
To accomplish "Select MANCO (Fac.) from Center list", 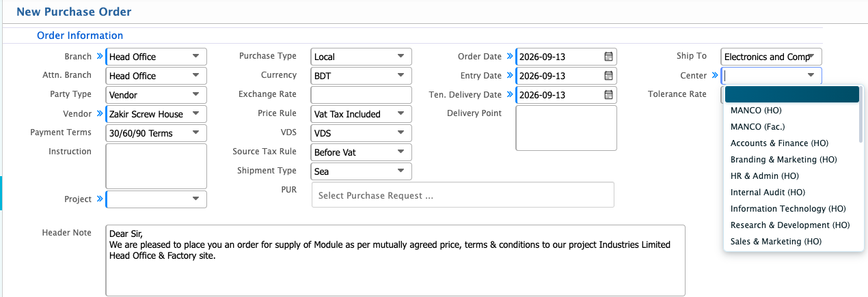I will pos(791,126).
